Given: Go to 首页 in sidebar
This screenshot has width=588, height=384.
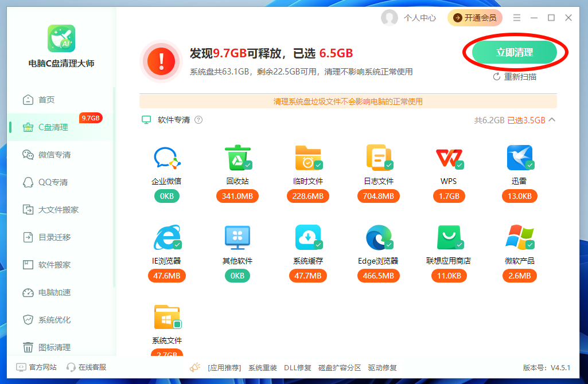Looking at the screenshot, I should [60, 100].
